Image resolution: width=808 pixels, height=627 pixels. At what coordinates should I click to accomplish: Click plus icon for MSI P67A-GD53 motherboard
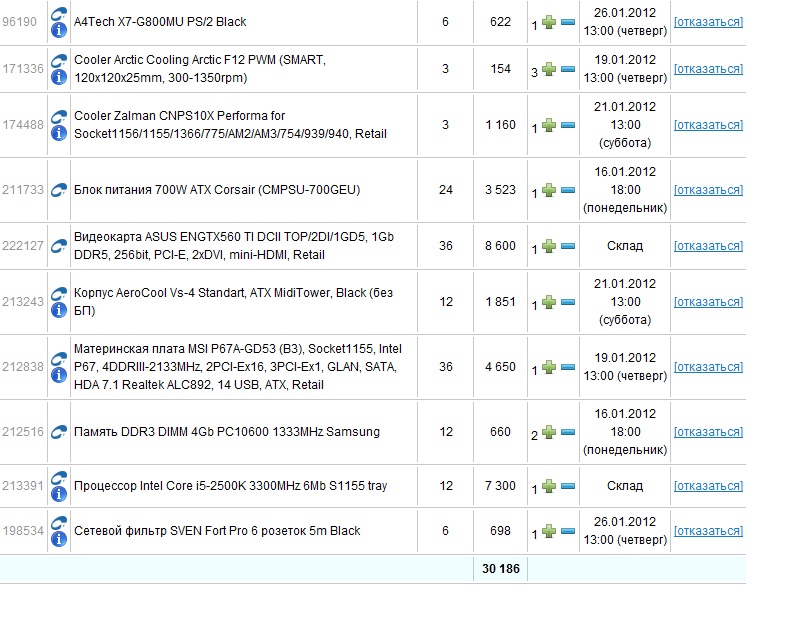point(549,367)
